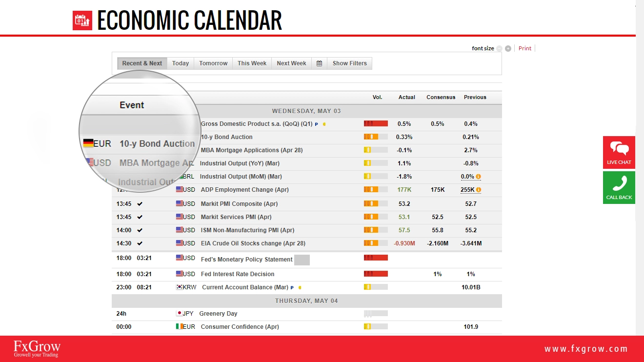Expand the ADP Employment Change event details
644x362 pixels.
click(245, 190)
